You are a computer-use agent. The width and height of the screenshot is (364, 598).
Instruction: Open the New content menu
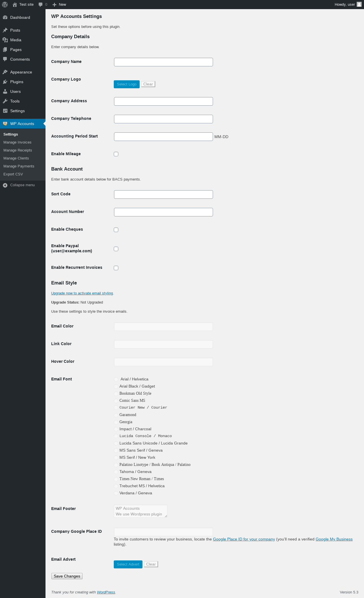pos(59,5)
